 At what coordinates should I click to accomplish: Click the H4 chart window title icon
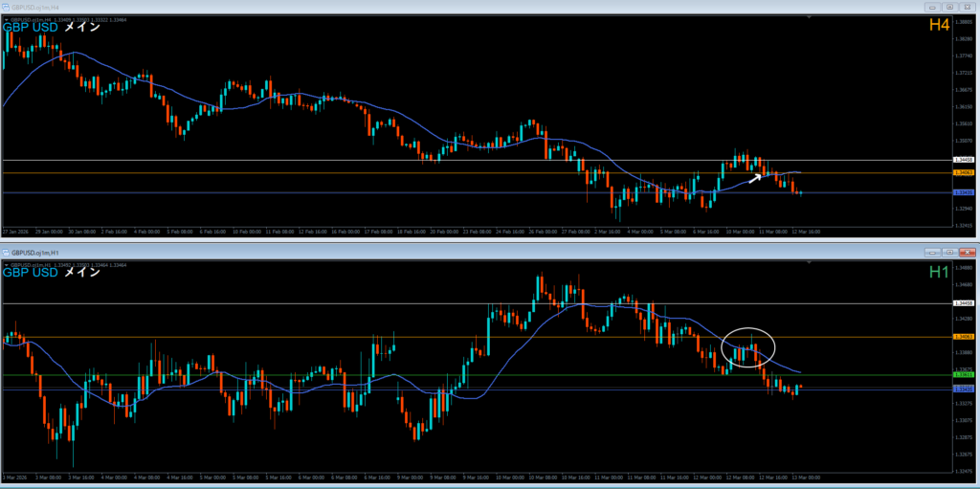(8, 6)
